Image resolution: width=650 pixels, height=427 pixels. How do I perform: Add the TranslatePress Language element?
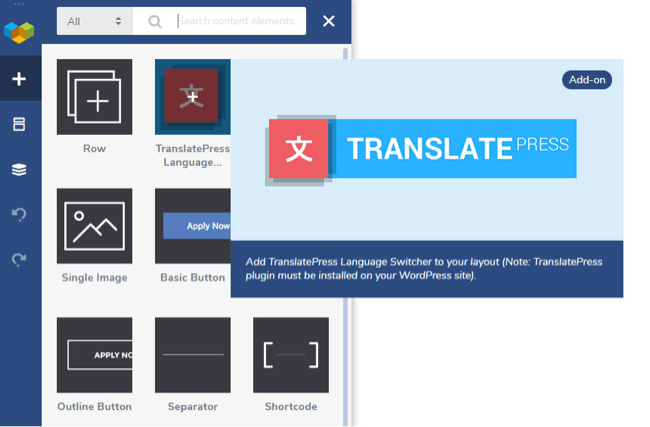[193, 97]
